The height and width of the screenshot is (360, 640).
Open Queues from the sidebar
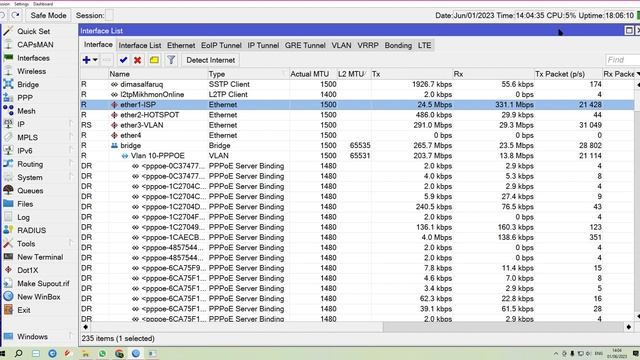tap(30, 191)
